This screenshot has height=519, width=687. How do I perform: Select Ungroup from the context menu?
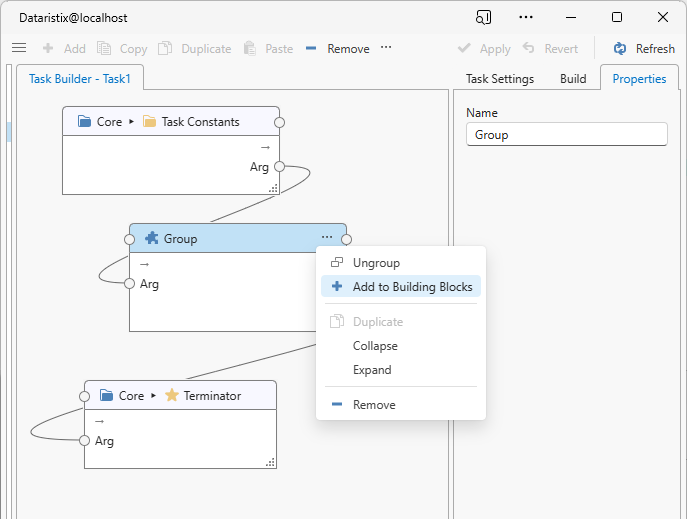pos(376,263)
